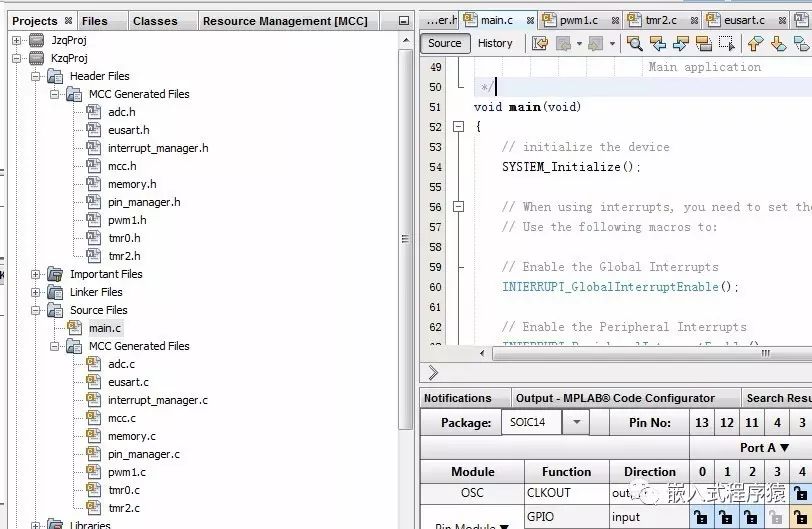Click scroll-up arrow of Projects panel scrollbar

406,40
